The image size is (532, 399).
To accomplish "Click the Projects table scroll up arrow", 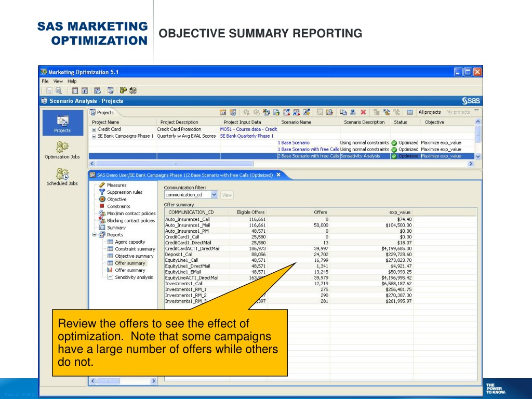I will pos(478,122).
